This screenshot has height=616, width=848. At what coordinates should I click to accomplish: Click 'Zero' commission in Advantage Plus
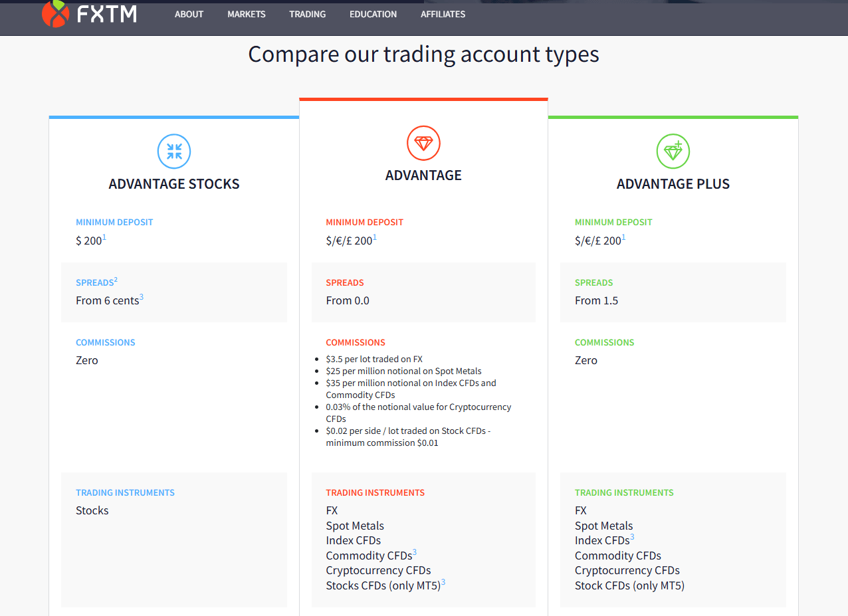point(586,361)
